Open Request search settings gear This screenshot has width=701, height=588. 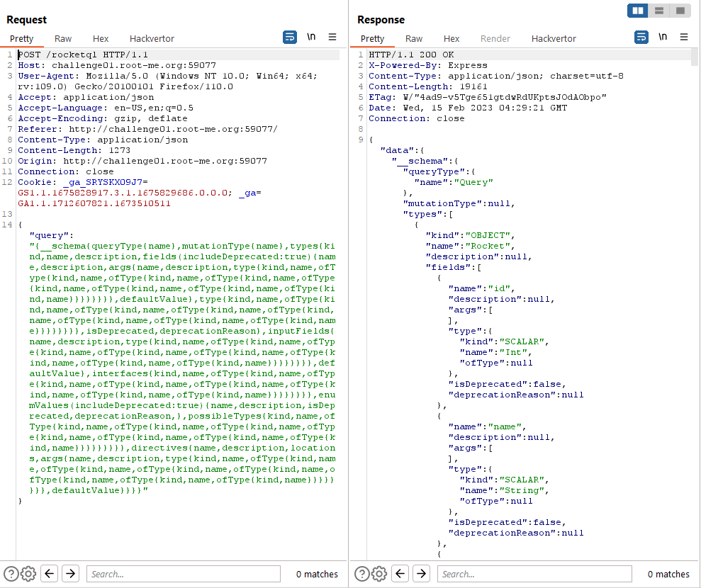click(x=28, y=574)
